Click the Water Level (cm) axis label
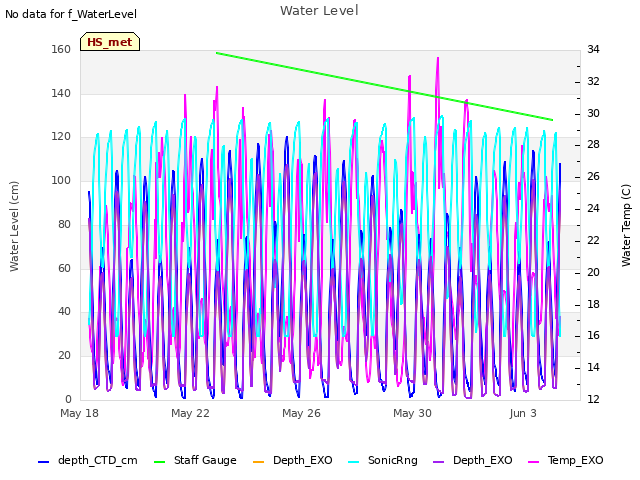This screenshot has width=640, height=480. [x=14, y=227]
